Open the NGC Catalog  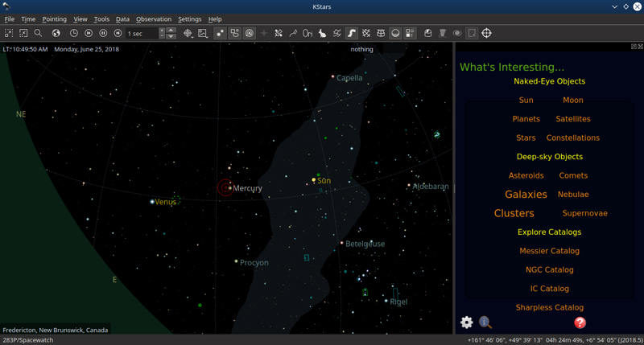550,270
